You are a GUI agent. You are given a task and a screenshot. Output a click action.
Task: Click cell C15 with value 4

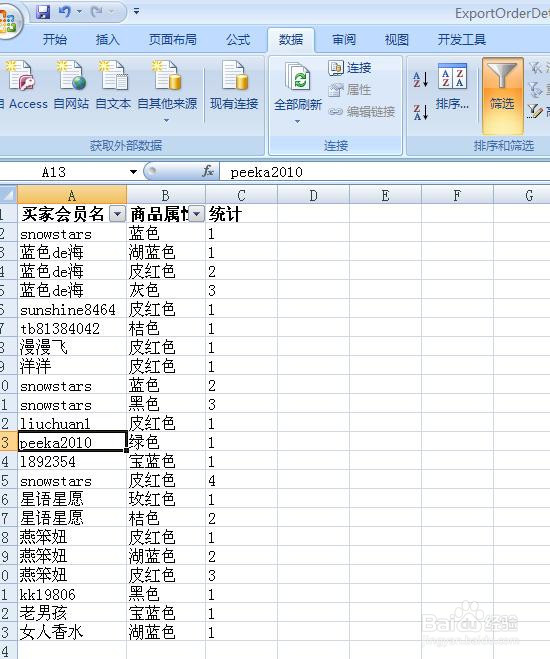[x=241, y=480]
